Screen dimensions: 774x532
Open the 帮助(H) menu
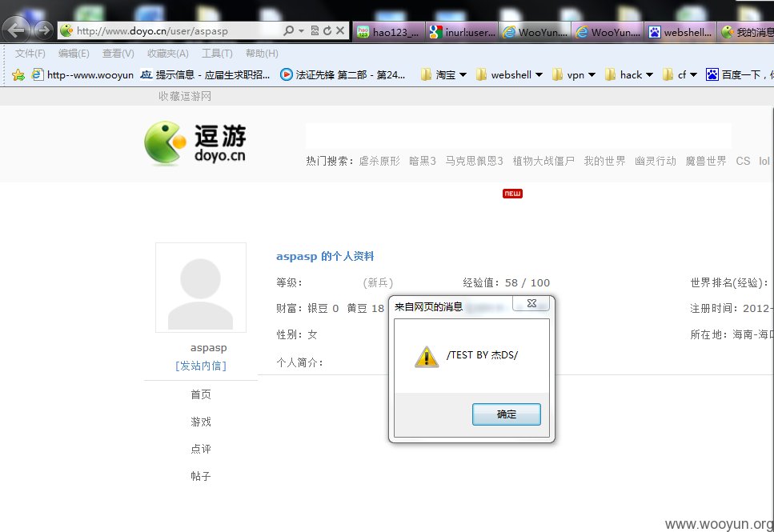click(x=262, y=54)
